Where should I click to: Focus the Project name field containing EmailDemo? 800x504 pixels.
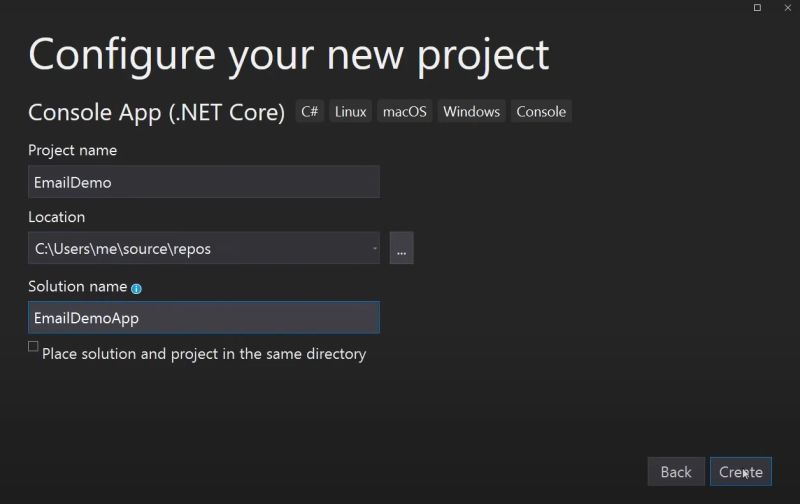click(x=204, y=182)
